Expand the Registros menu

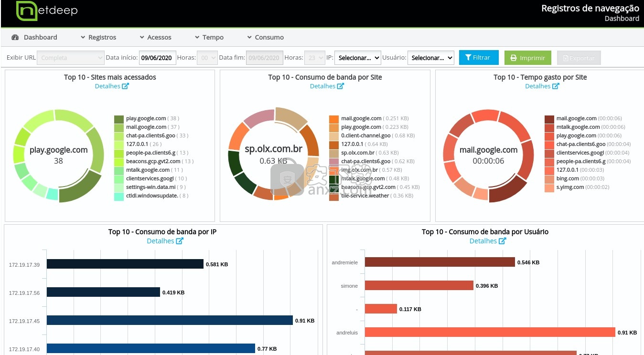98,37
